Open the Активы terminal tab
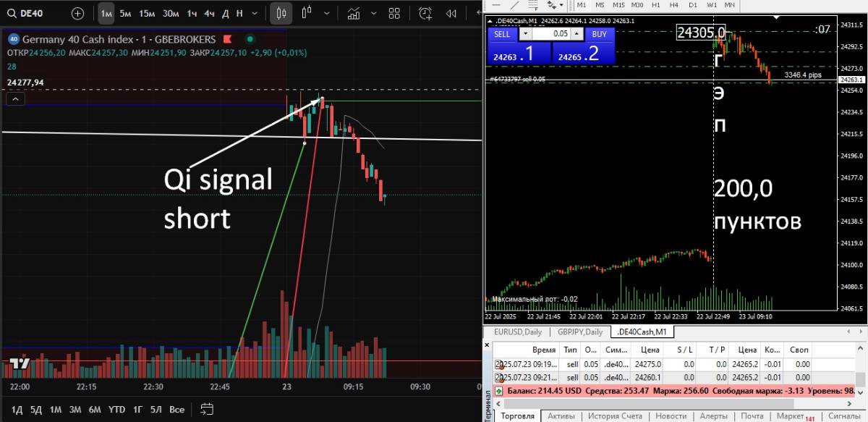The width and height of the screenshot is (868, 422). coord(561,416)
